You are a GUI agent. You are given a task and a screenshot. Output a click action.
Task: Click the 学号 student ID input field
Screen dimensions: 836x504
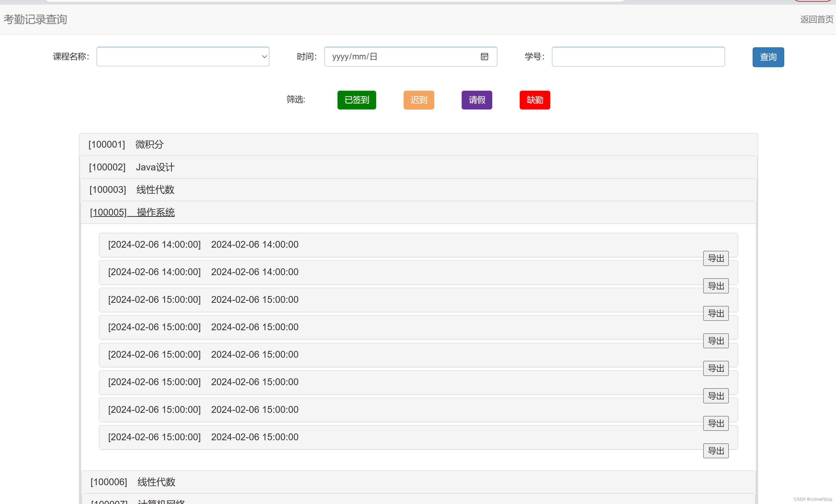point(638,57)
